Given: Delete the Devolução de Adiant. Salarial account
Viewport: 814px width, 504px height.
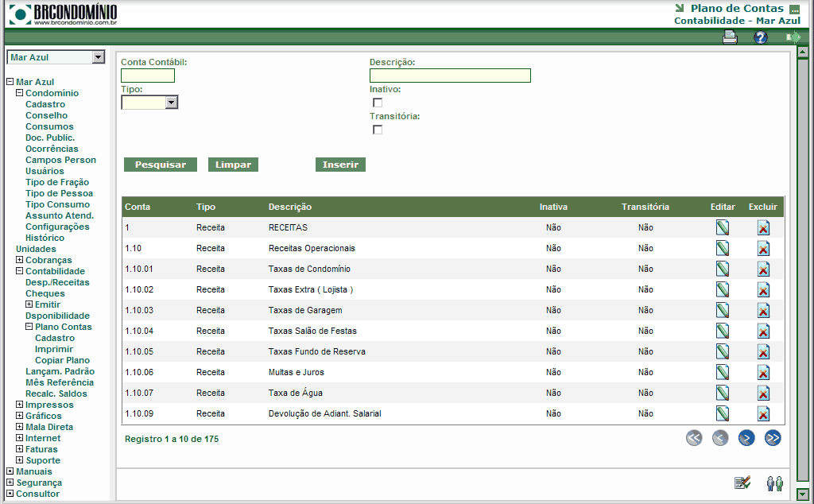Looking at the screenshot, I should [x=763, y=413].
